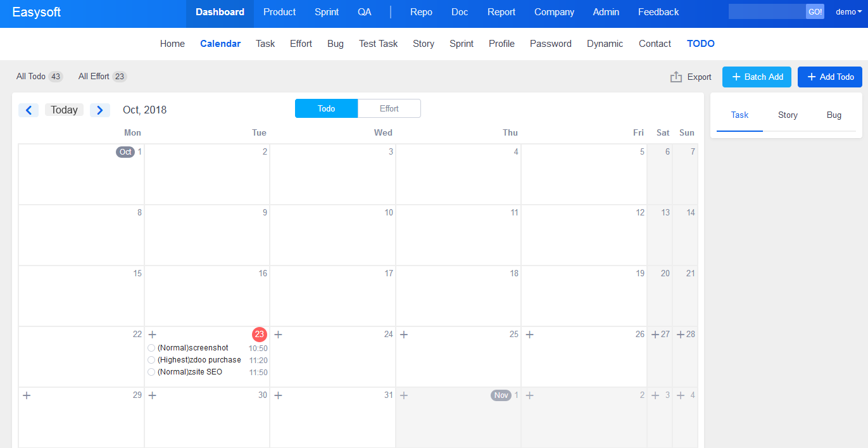Screen dimensions: 868x448
Task: Open Test Task in the sub navigation
Action: [x=379, y=44]
